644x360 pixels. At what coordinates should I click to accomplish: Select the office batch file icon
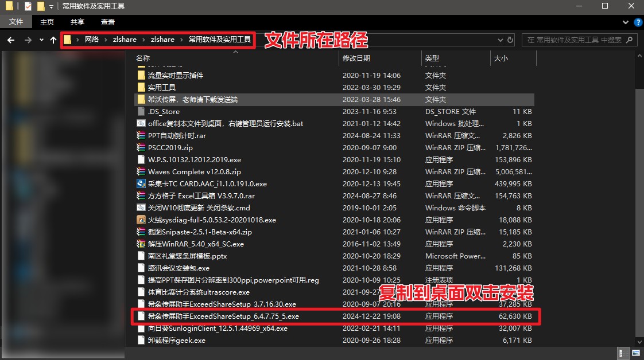click(x=141, y=123)
